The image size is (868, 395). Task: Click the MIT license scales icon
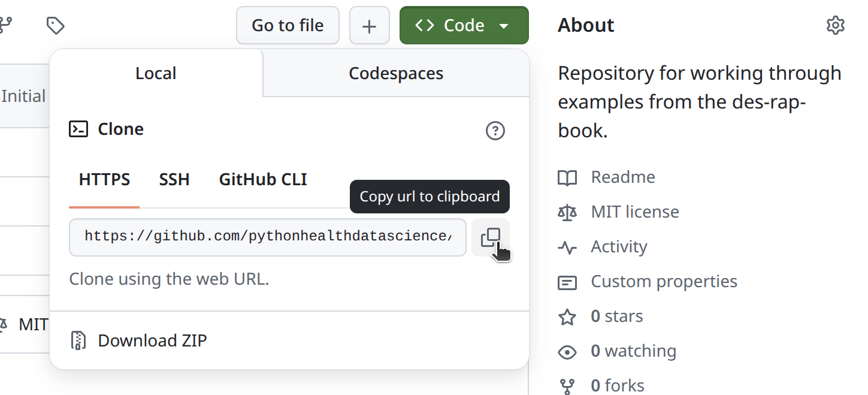567,212
